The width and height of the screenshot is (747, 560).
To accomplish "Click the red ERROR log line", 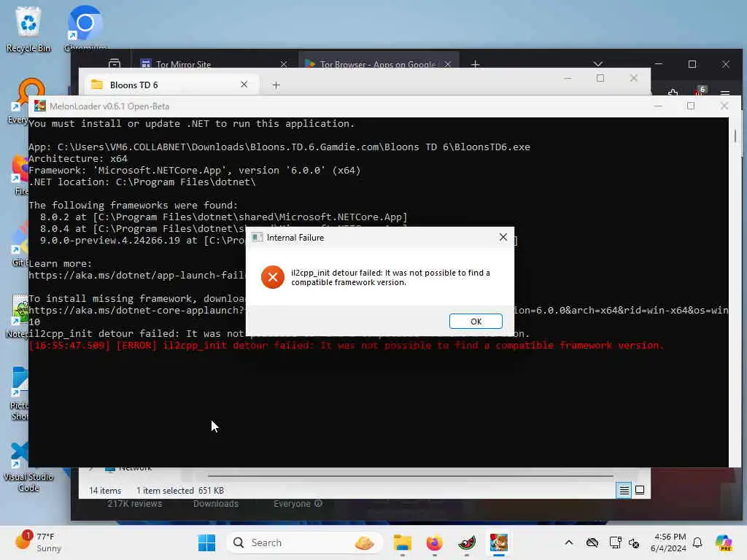I will tap(347, 345).
